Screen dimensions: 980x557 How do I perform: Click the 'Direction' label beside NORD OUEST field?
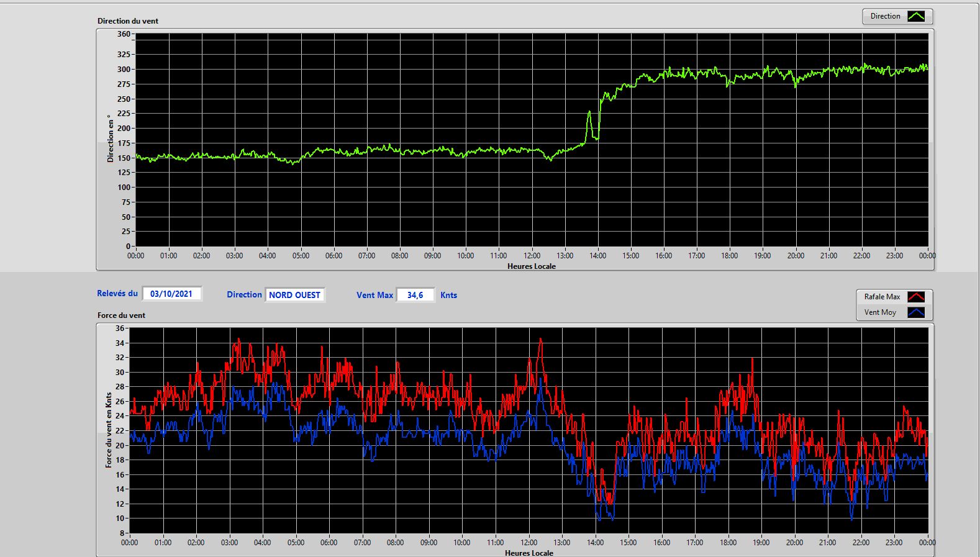(244, 295)
